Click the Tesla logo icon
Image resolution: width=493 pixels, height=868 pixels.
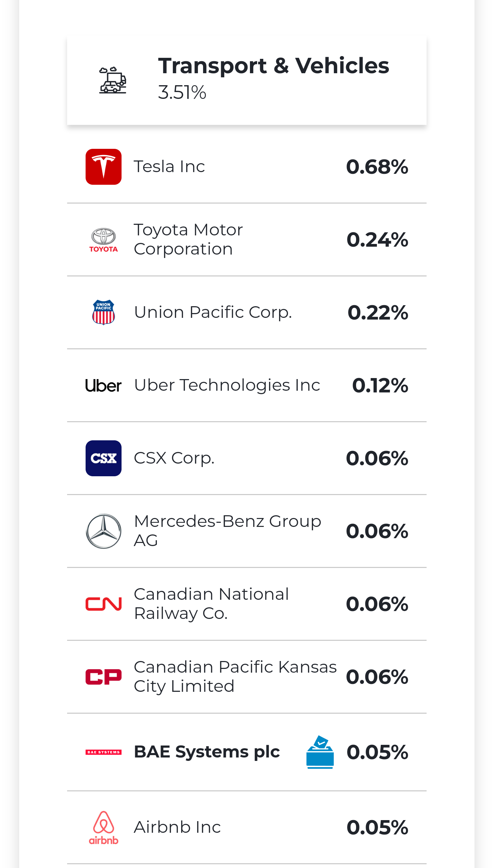tap(103, 167)
